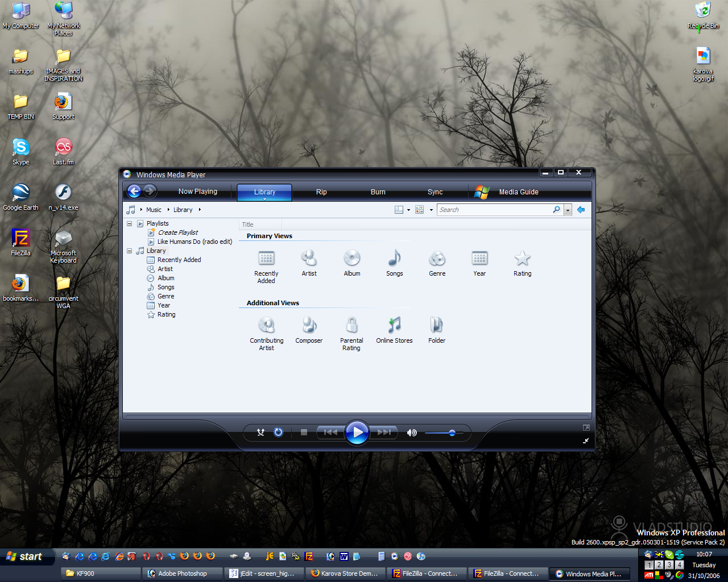Click the Media Player forward arrow button
Screen dimensions: 728x582
pyautogui.click(x=150, y=192)
